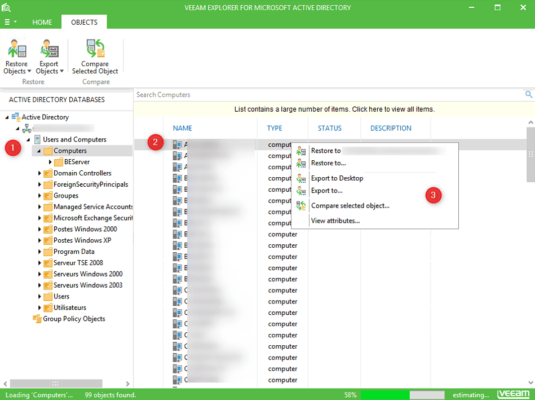
Task: Click the Active Directory root icon
Action: tap(16, 117)
